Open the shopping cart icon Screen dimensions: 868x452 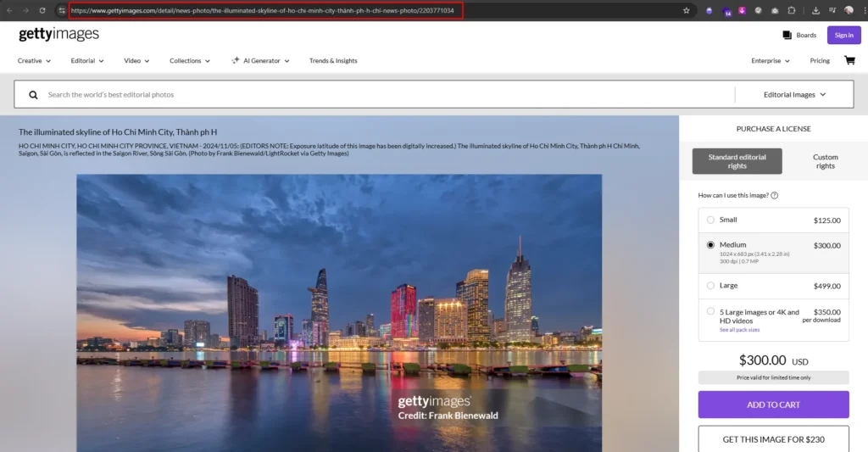coord(849,61)
